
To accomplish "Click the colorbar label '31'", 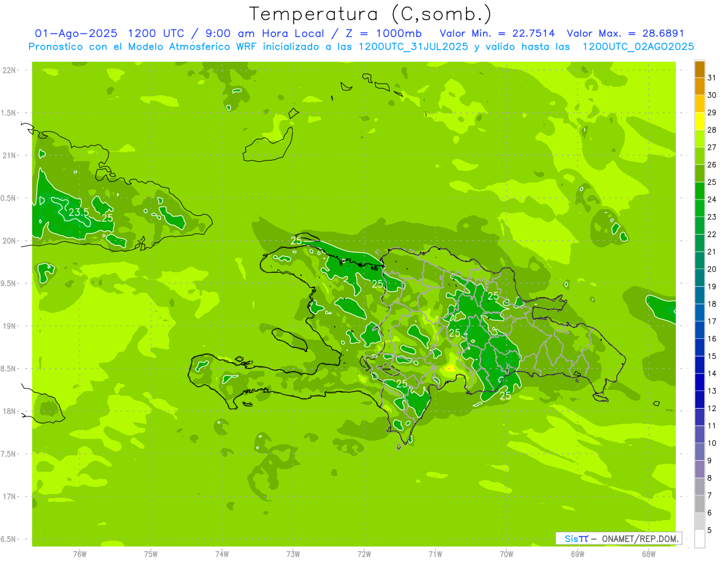I will click(712, 78).
